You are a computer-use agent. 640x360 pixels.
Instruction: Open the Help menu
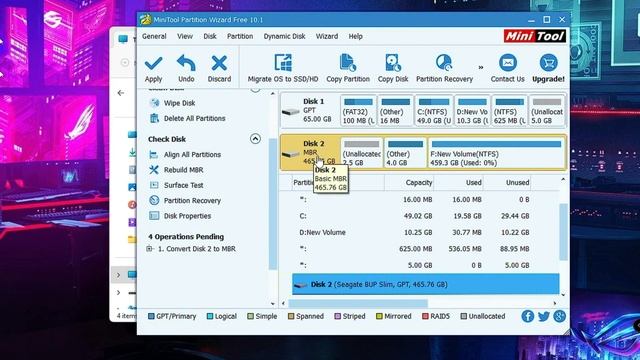(x=356, y=36)
